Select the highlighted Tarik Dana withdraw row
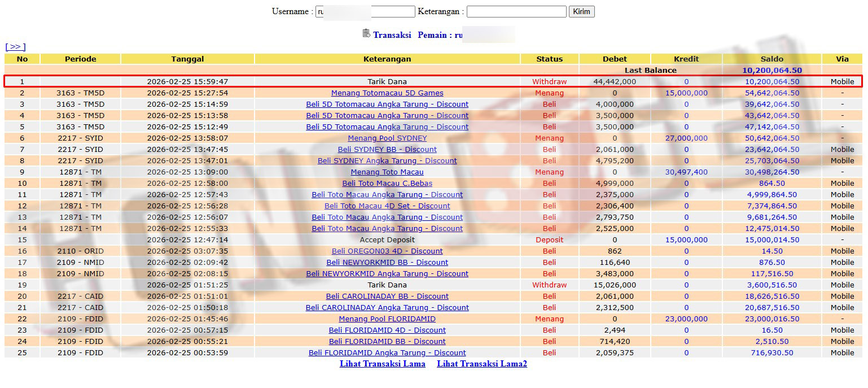Image resolution: width=868 pixels, height=388 pixels. point(387,82)
